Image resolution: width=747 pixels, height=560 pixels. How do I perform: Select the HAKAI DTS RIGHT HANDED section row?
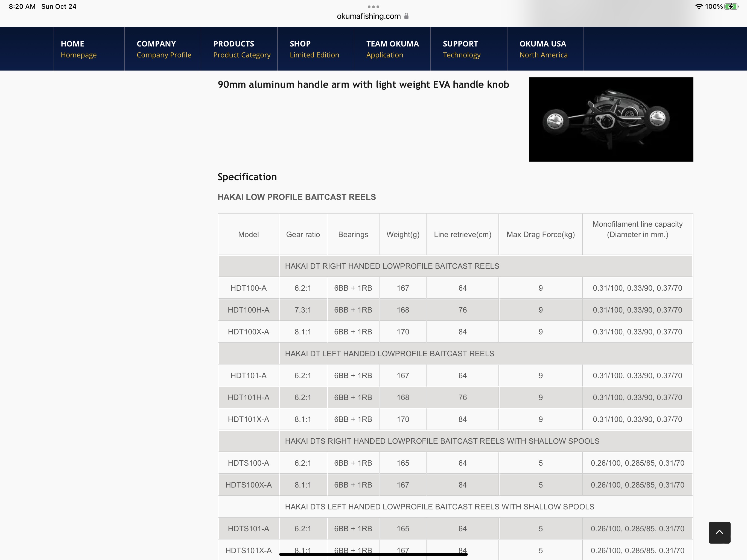(x=455, y=441)
